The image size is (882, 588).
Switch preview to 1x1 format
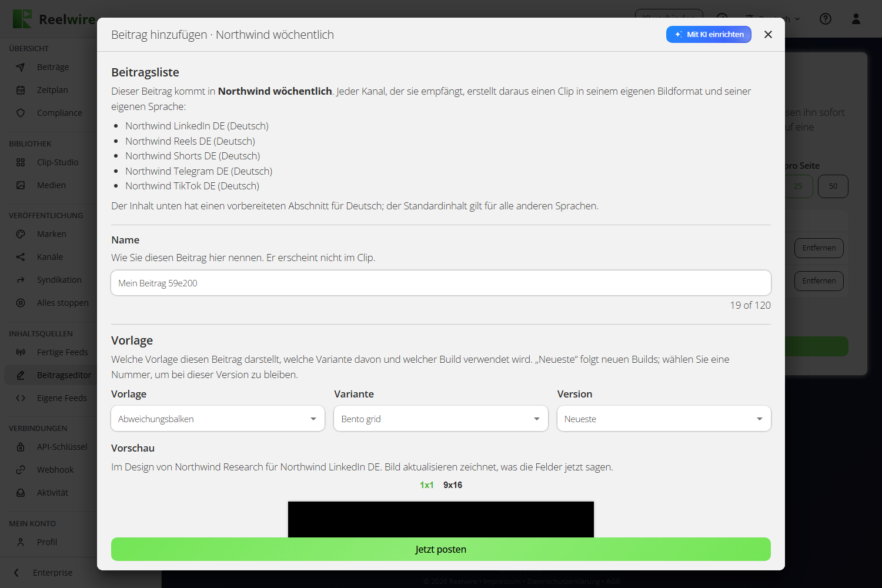[427, 485]
